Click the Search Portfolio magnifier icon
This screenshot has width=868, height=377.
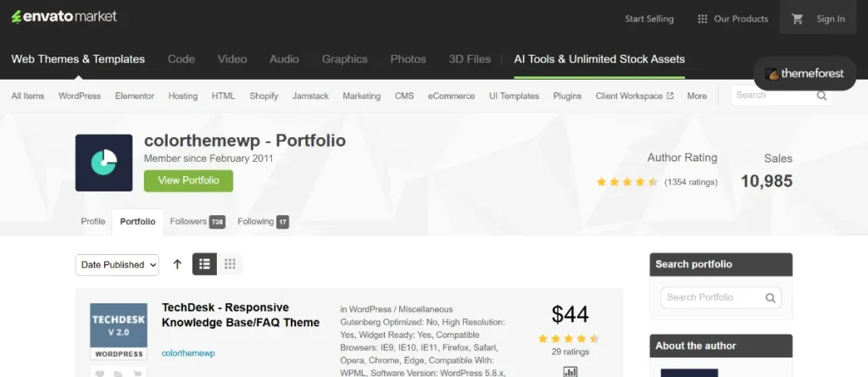pos(771,298)
